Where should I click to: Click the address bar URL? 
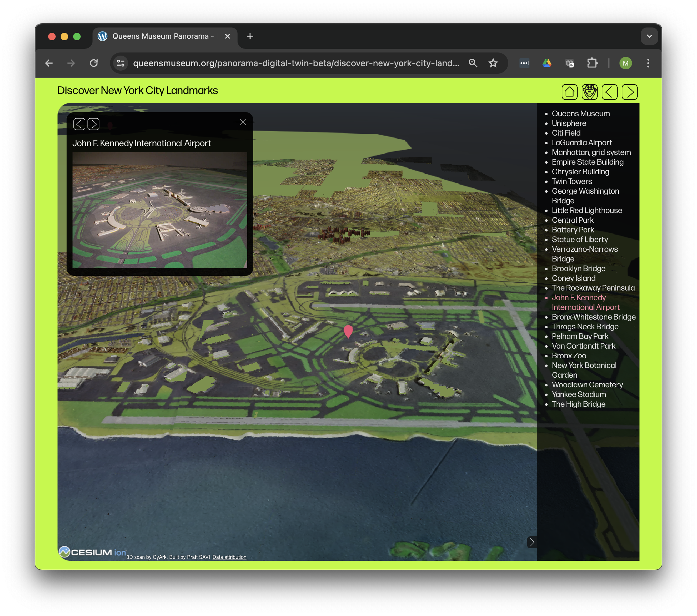coord(296,63)
